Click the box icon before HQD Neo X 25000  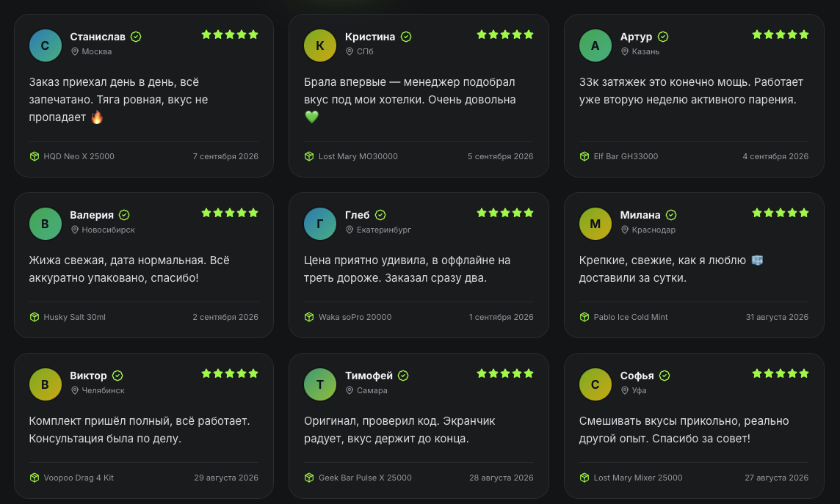click(35, 156)
